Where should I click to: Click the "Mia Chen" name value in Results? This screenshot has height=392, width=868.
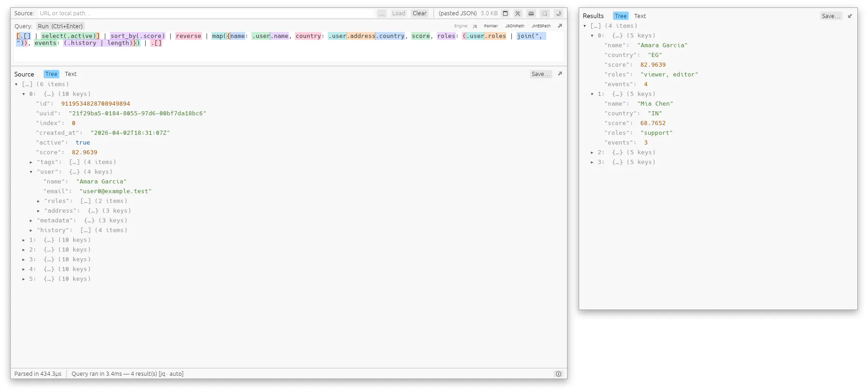[655, 104]
